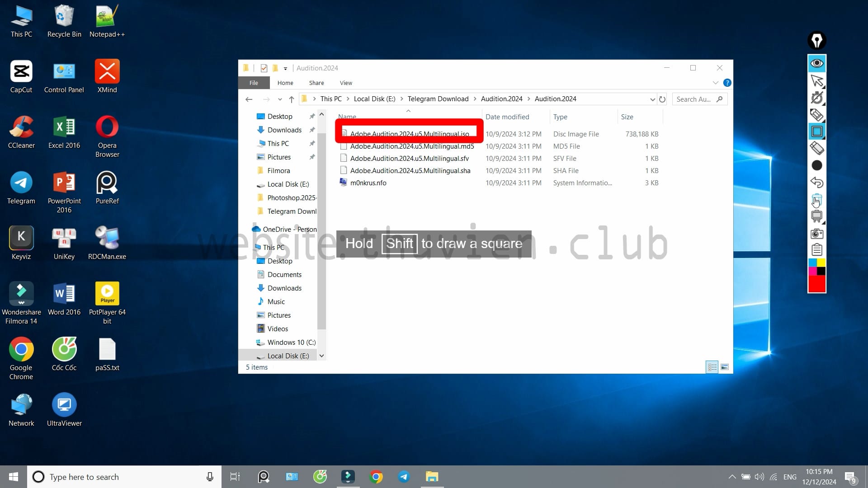The width and height of the screenshot is (868, 488).
Task: Switch to large icons view toggle
Action: pos(724,367)
